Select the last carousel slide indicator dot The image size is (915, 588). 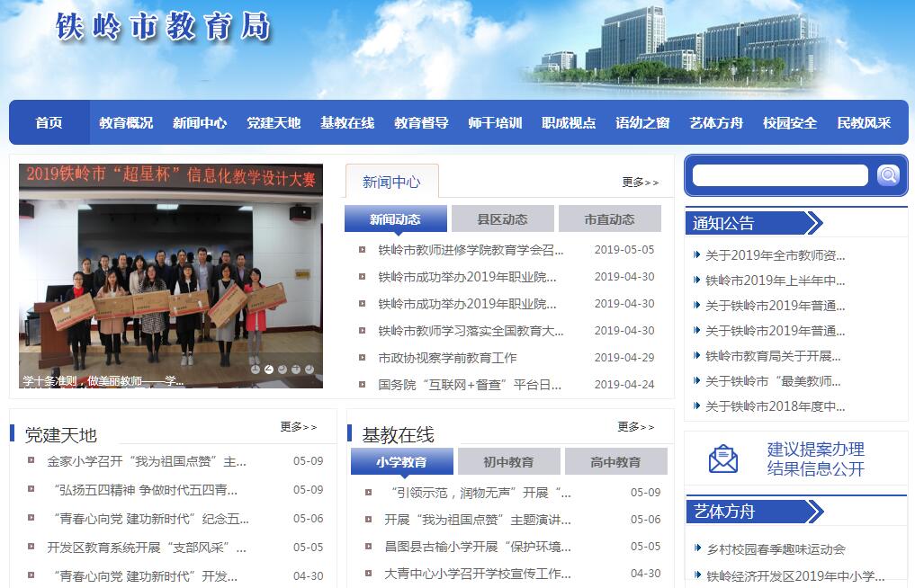[x=309, y=370]
